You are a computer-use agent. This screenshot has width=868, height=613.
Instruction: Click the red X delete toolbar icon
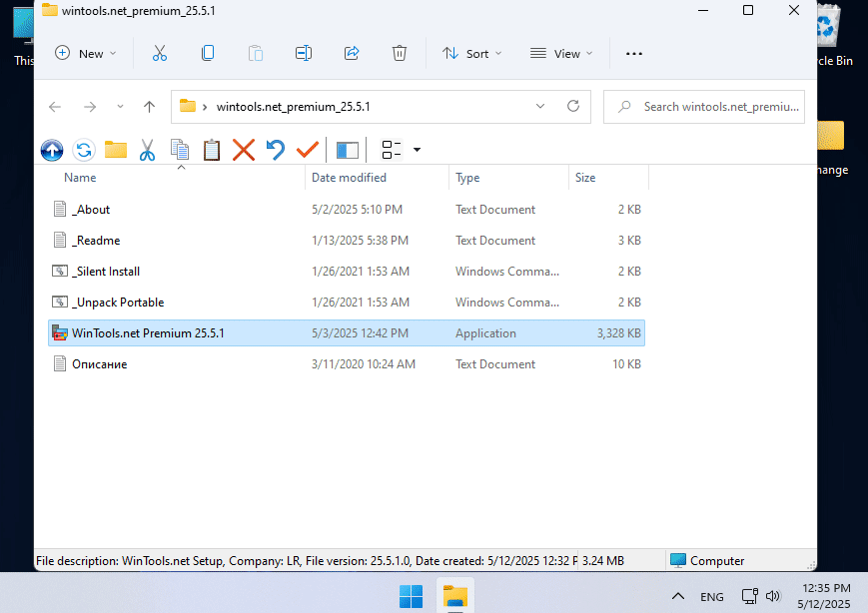click(x=244, y=150)
